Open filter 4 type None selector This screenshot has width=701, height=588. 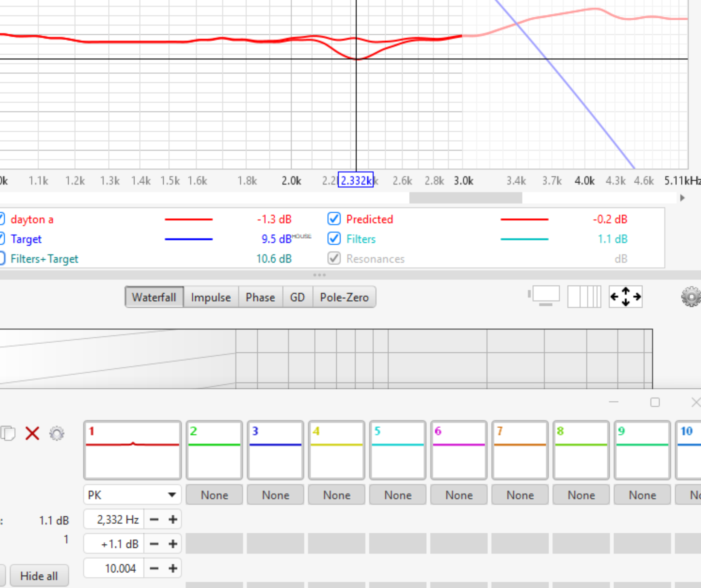pyautogui.click(x=336, y=495)
